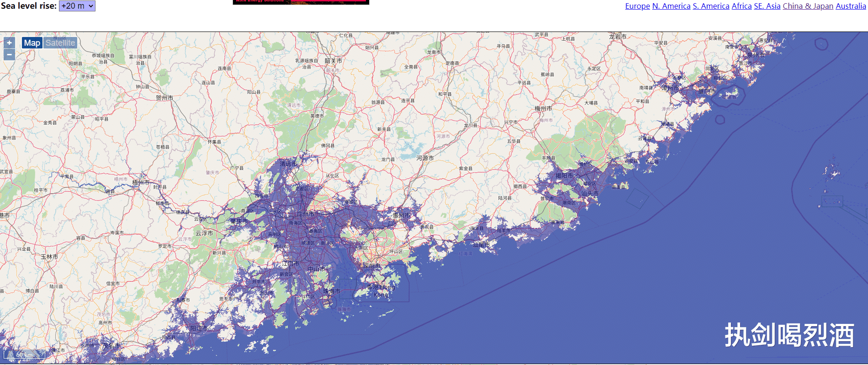Select the 汕头市 map label
Image resolution: width=868 pixels, height=365 pixels.
point(590,193)
